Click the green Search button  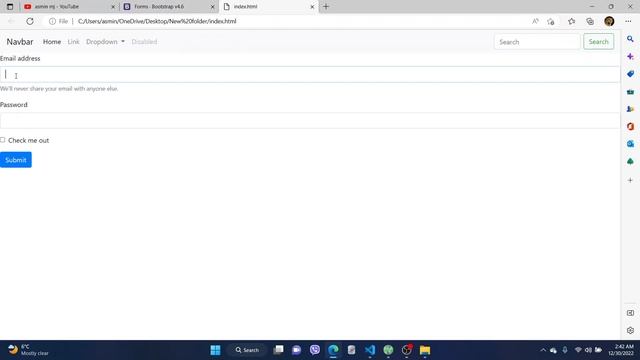pyautogui.click(x=598, y=42)
